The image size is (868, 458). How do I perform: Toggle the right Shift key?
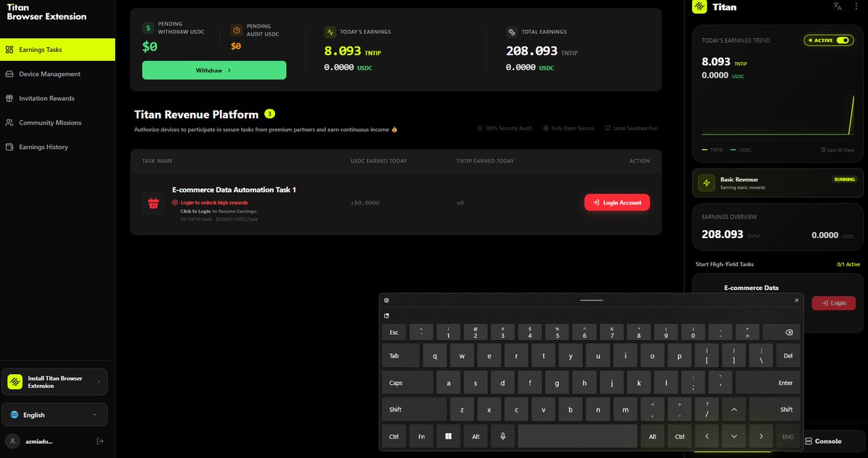coord(775,410)
